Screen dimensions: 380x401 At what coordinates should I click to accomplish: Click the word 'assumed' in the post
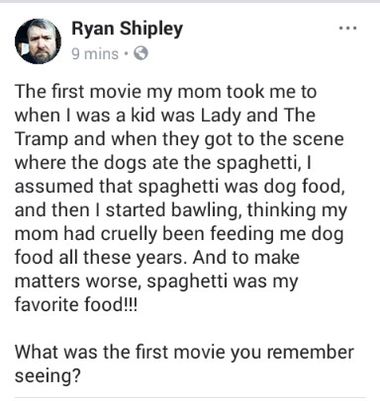click(54, 187)
